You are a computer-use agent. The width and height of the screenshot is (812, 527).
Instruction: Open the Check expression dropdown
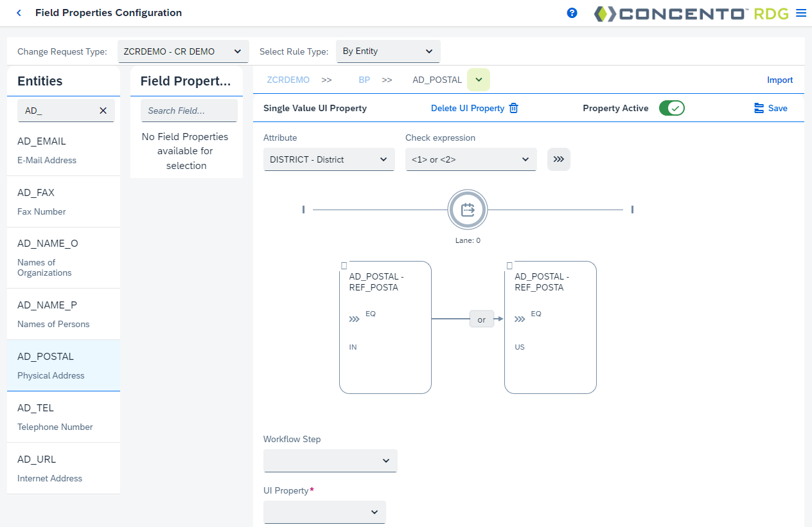pos(471,159)
